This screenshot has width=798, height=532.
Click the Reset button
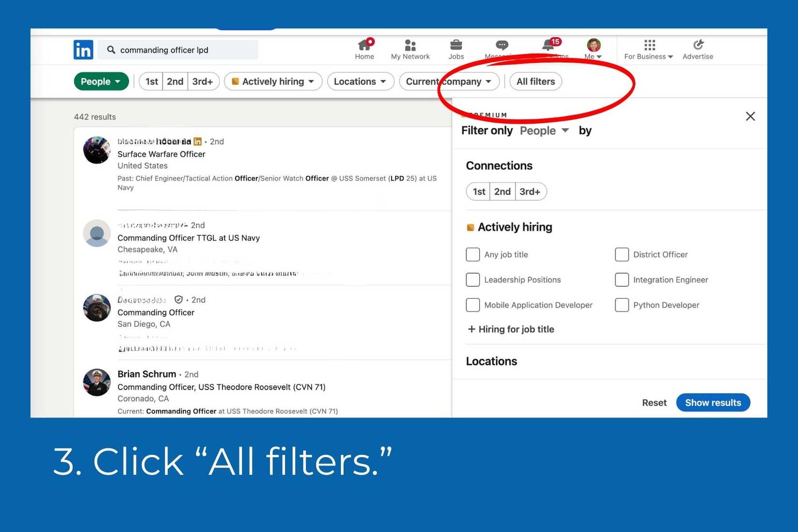pyautogui.click(x=654, y=402)
